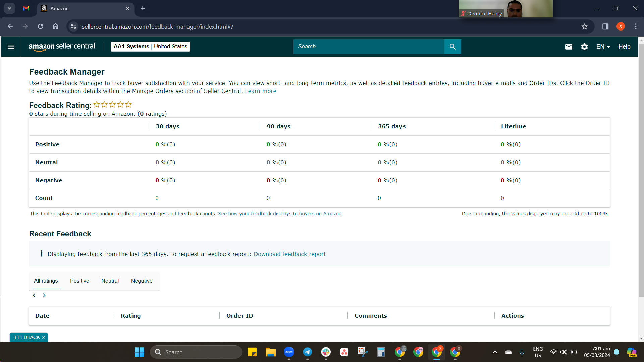The height and width of the screenshot is (362, 644).
Task: Open Slack from the taskbar
Action: (326, 352)
